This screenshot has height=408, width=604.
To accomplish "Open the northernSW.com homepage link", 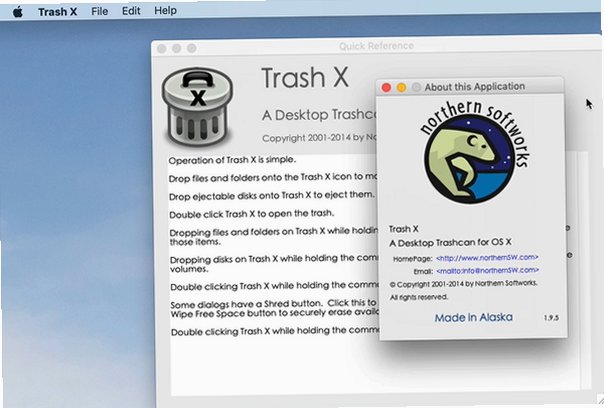I will pos(487,258).
